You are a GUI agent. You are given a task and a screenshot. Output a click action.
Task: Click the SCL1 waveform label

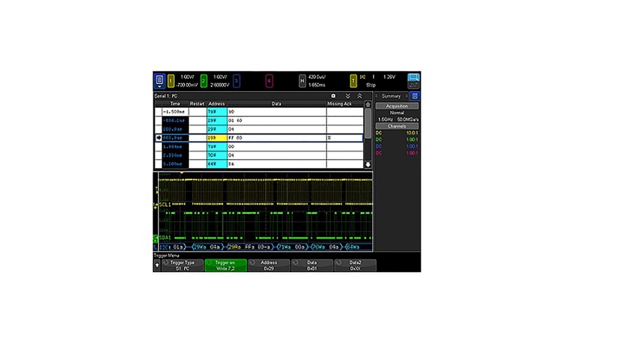point(165,205)
